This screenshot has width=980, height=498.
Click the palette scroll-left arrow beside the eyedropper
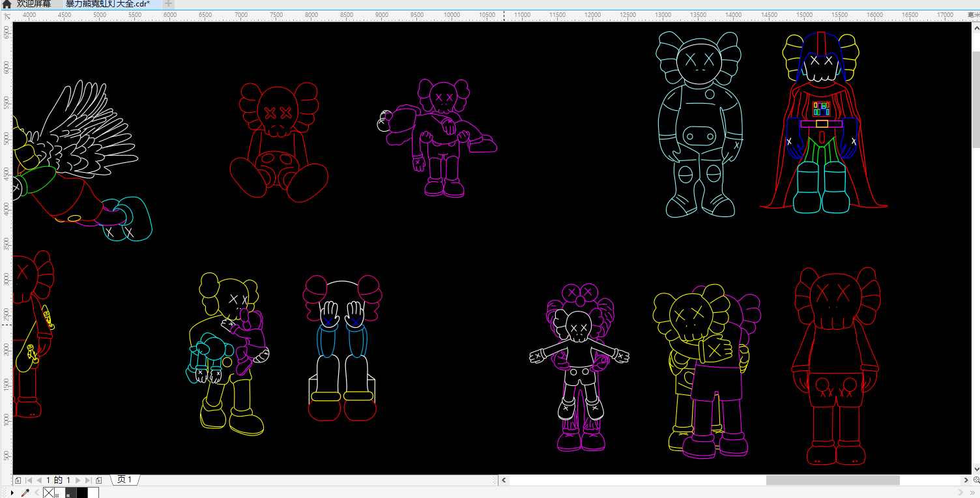[x=36, y=493]
